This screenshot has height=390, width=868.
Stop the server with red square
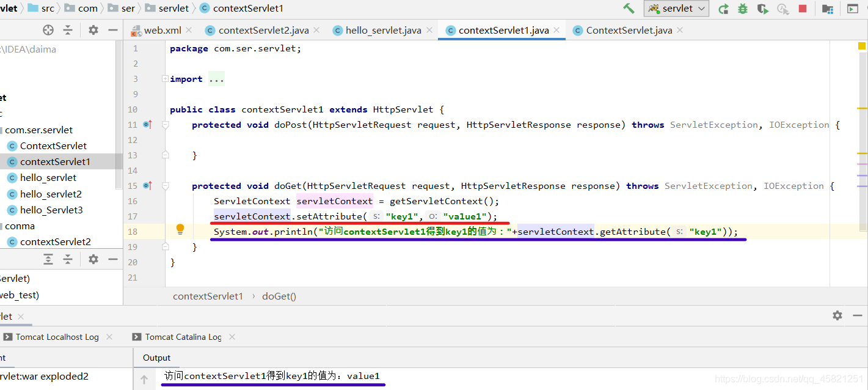tap(803, 9)
